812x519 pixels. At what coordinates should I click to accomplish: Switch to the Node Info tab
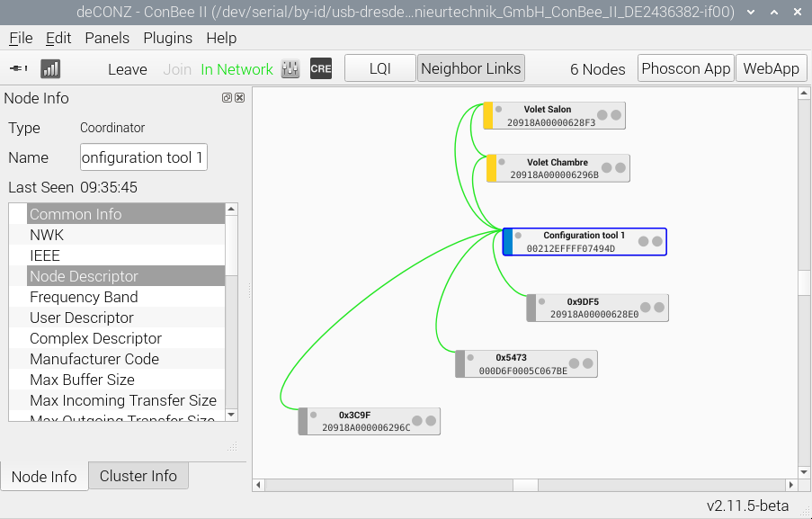coord(44,477)
